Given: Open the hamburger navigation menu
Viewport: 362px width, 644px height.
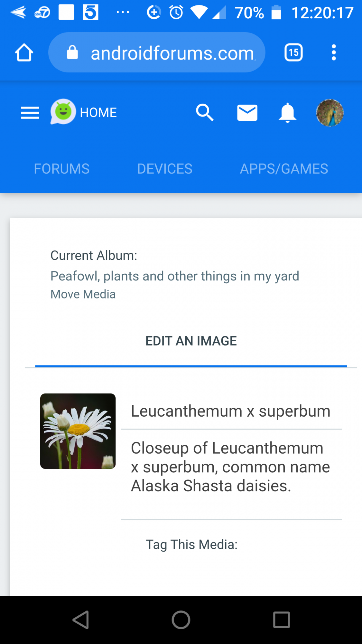Looking at the screenshot, I should click(x=30, y=112).
